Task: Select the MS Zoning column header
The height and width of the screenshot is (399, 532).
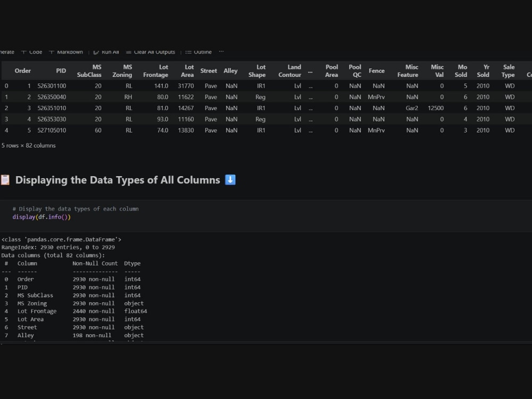Action: (x=122, y=71)
